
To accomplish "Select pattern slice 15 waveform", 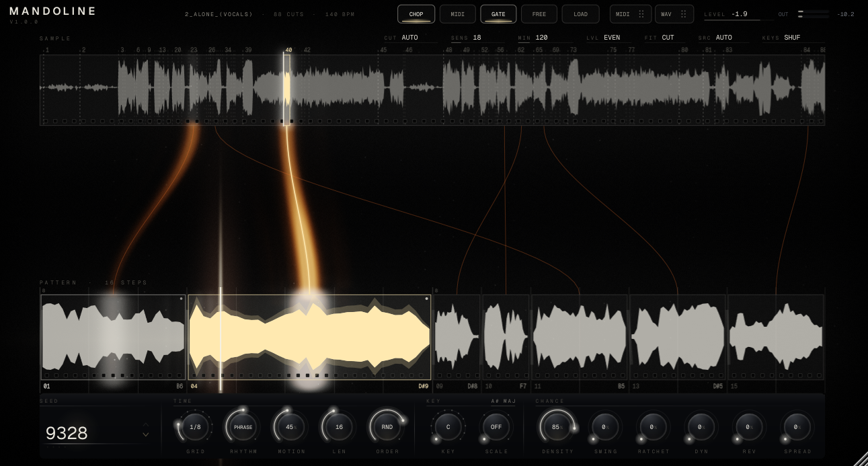I will point(776,337).
